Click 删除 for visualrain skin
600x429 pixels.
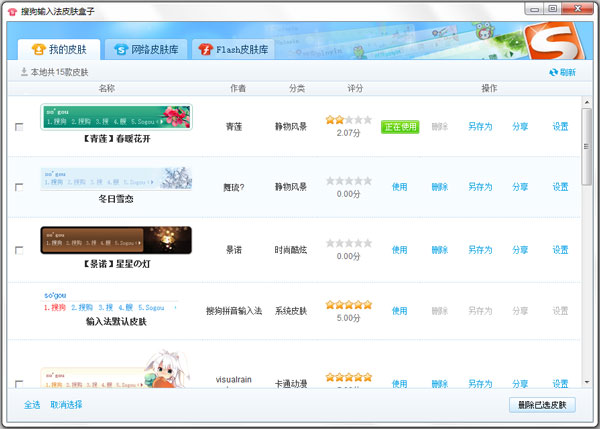[x=440, y=383]
